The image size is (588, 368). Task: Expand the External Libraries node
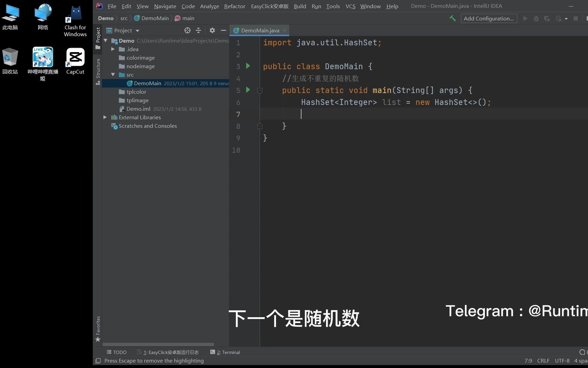point(105,117)
